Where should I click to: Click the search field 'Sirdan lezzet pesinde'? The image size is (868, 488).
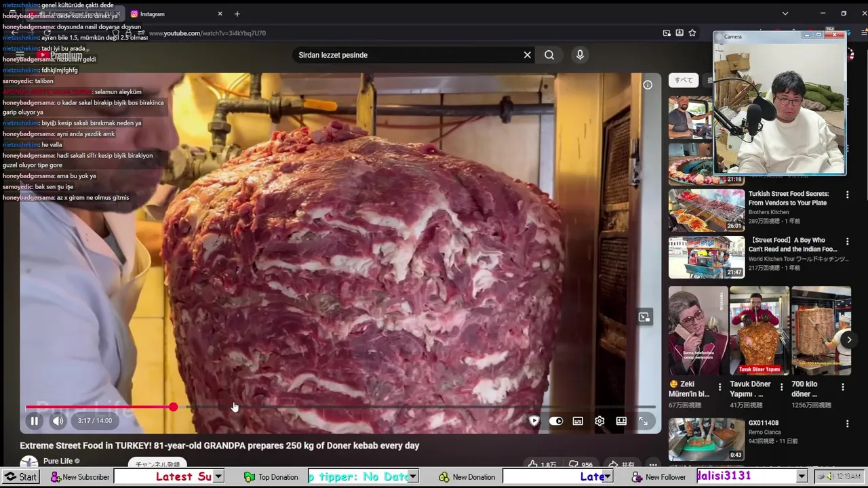click(407, 55)
